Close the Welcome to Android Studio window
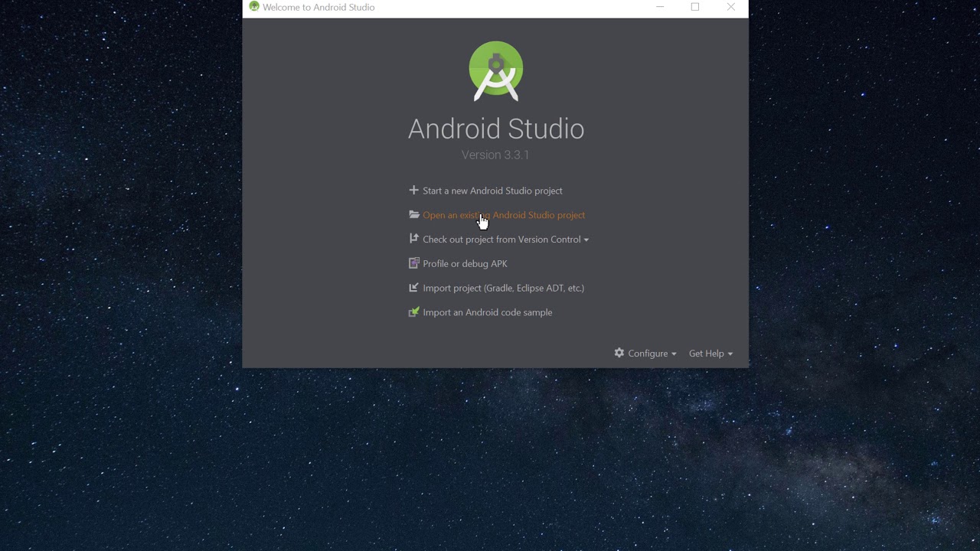This screenshot has width=980, height=551. [730, 7]
